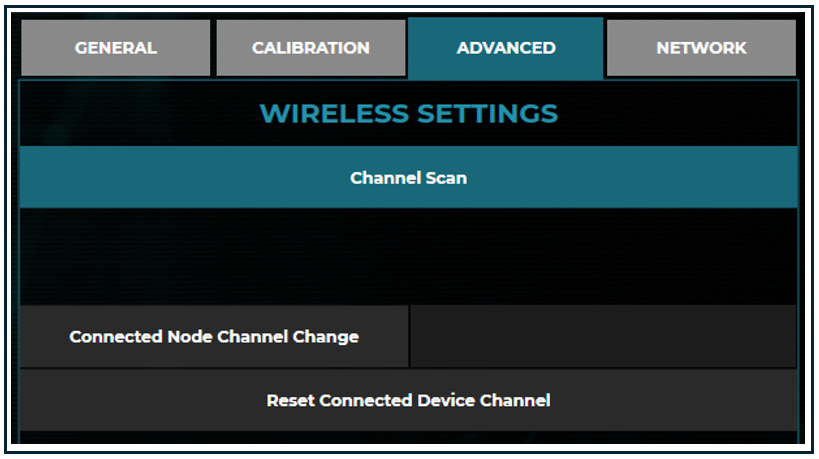Click the WIRELESS SETTINGS heading

408,114
